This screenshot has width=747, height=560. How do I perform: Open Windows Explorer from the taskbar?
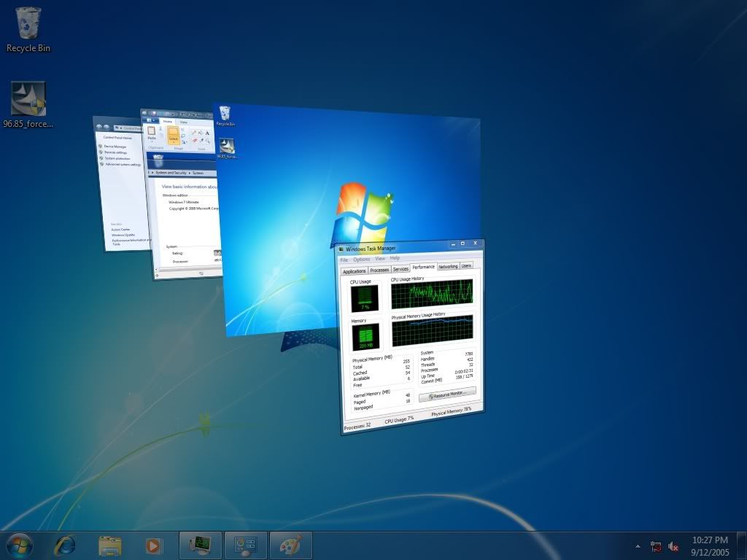110,544
